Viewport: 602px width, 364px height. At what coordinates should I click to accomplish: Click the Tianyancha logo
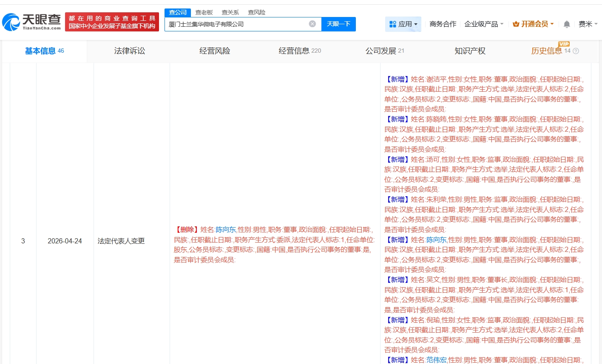coord(32,22)
